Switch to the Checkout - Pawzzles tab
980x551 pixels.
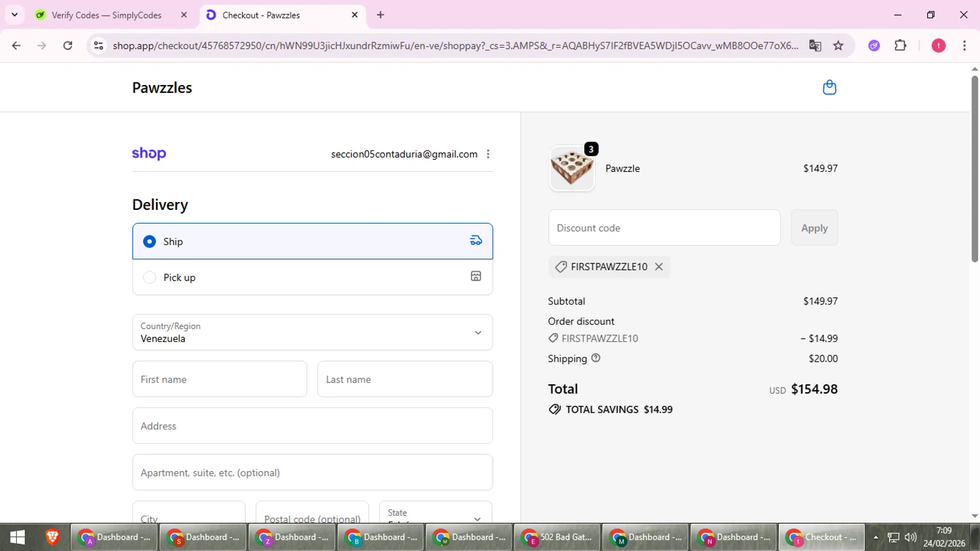pyautogui.click(x=283, y=15)
